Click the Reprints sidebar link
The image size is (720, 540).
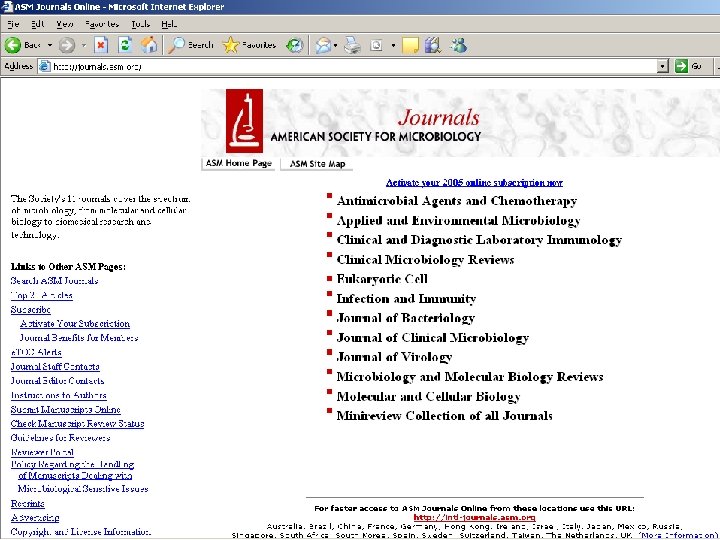[28, 504]
